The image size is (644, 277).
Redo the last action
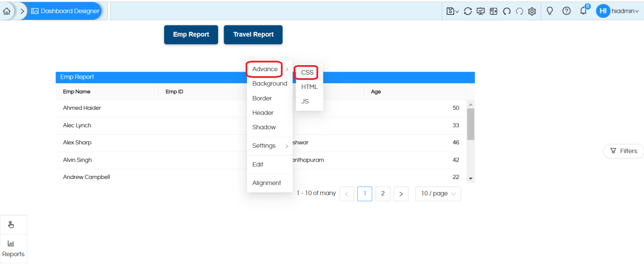[519, 11]
